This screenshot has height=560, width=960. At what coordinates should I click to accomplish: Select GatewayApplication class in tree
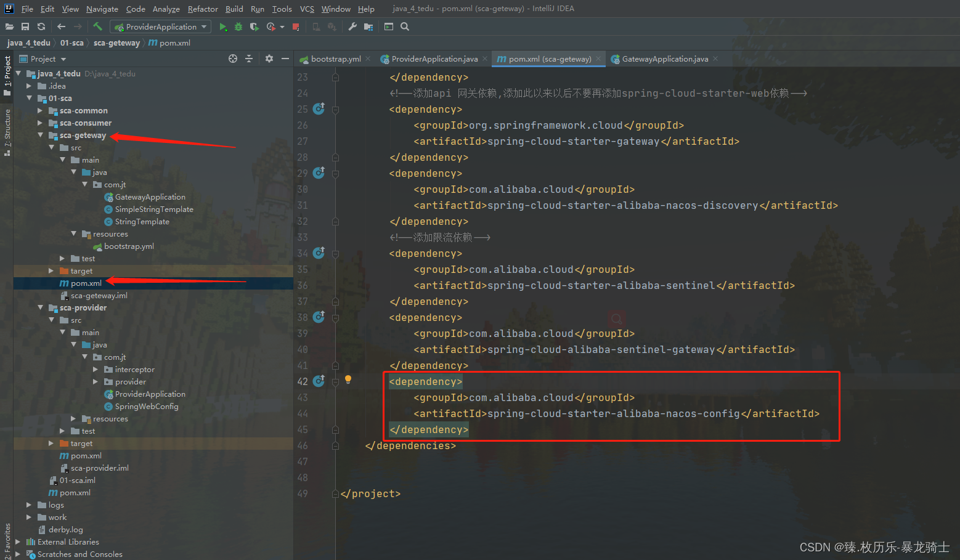150,197
